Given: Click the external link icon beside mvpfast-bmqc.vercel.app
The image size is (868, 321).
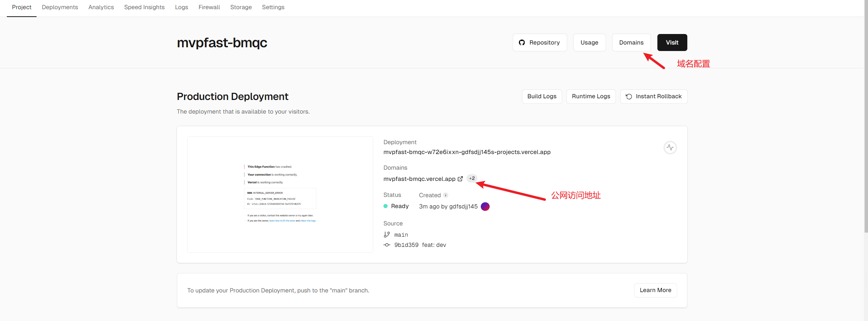Looking at the screenshot, I should coord(460,179).
